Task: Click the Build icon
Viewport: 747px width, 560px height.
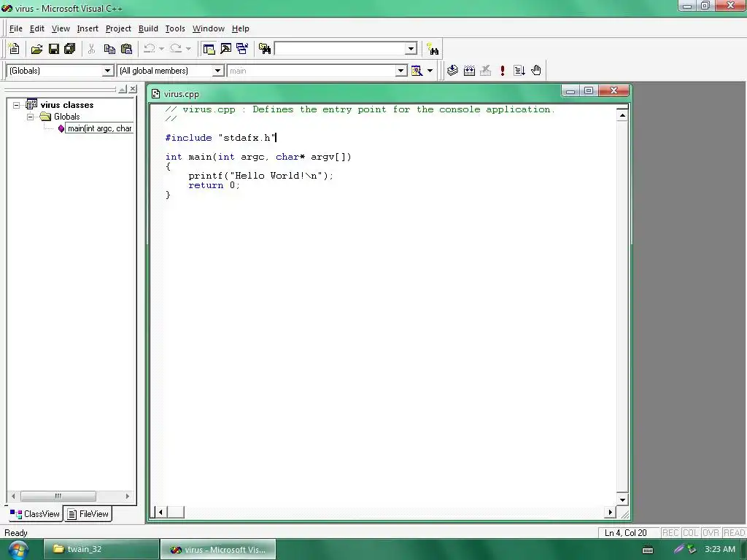Action: (x=469, y=71)
